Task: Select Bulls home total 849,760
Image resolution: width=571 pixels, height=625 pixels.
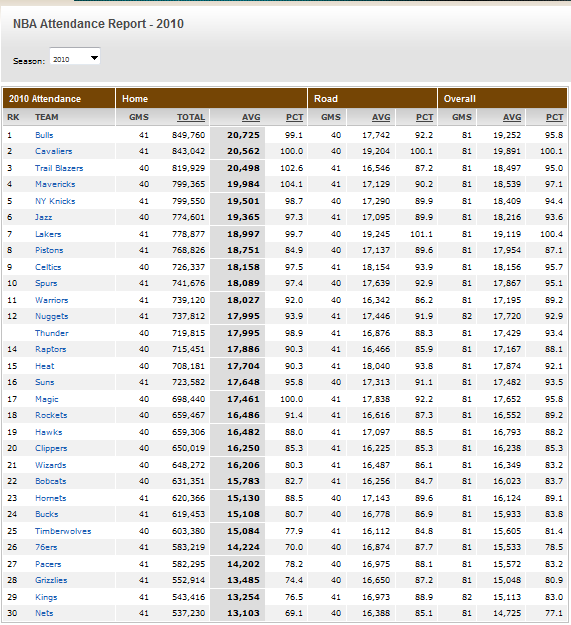Action: coord(188,135)
